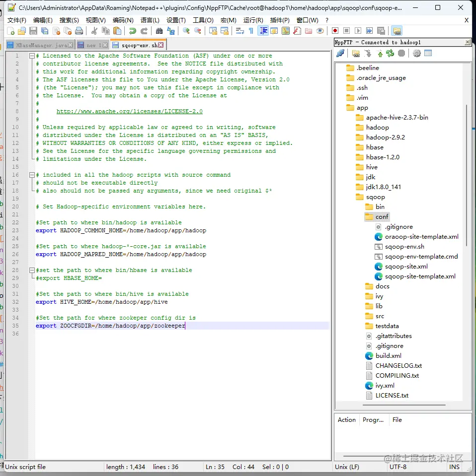
Task: Click the Play macro toolbar icon
Action: (358, 31)
